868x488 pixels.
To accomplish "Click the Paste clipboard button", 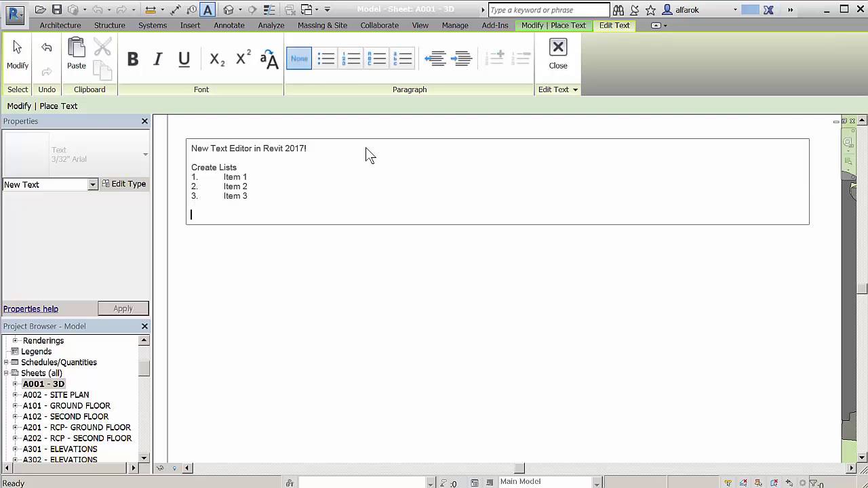I will click(x=77, y=54).
